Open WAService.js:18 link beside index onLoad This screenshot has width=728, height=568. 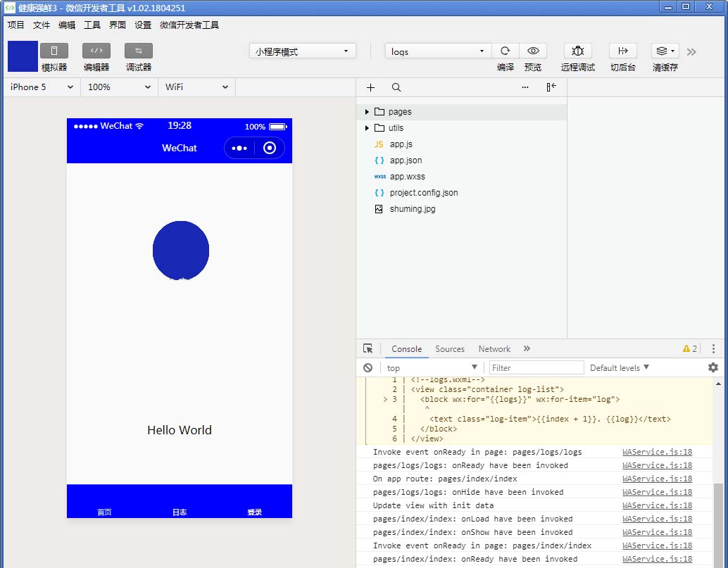(x=657, y=519)
